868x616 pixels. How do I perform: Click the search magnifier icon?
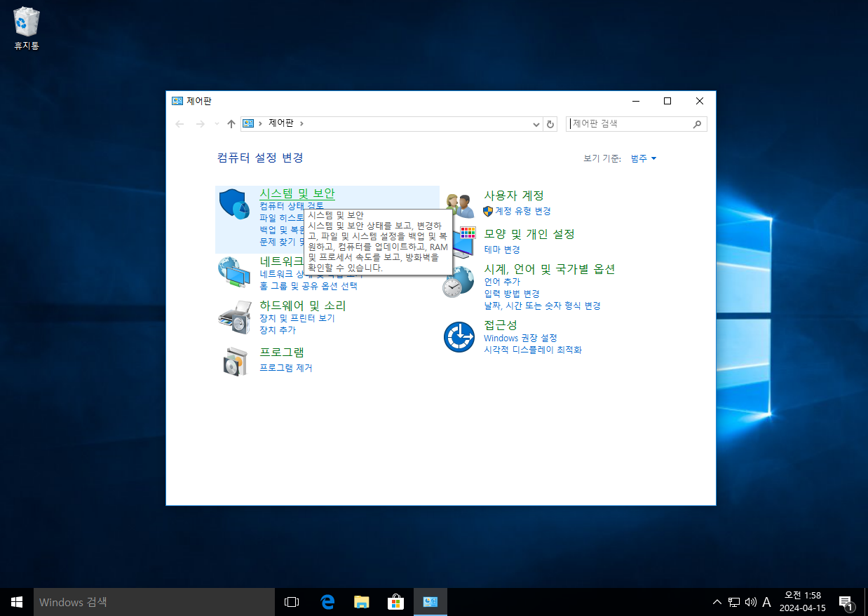(697, 124)
